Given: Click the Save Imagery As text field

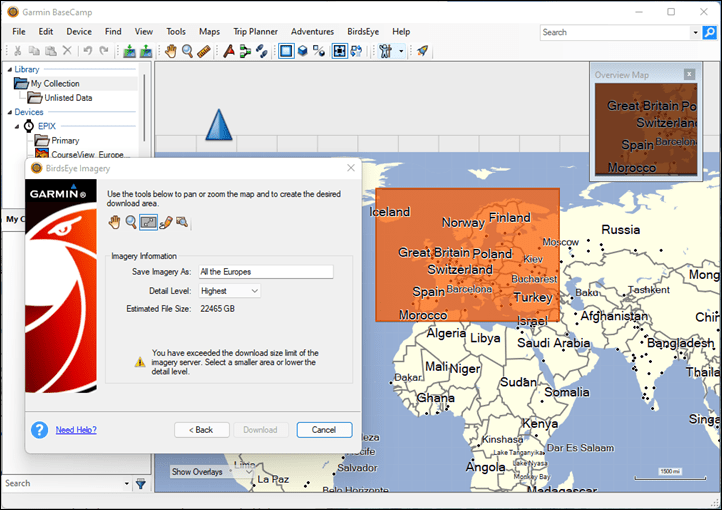Looking at the screenshot, I should (266, 272).
